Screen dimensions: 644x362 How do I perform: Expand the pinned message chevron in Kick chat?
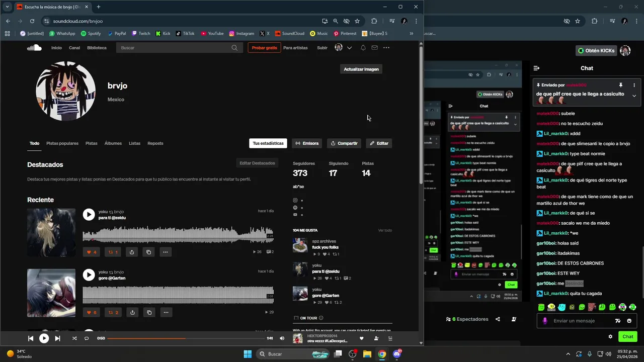point(634,96)
